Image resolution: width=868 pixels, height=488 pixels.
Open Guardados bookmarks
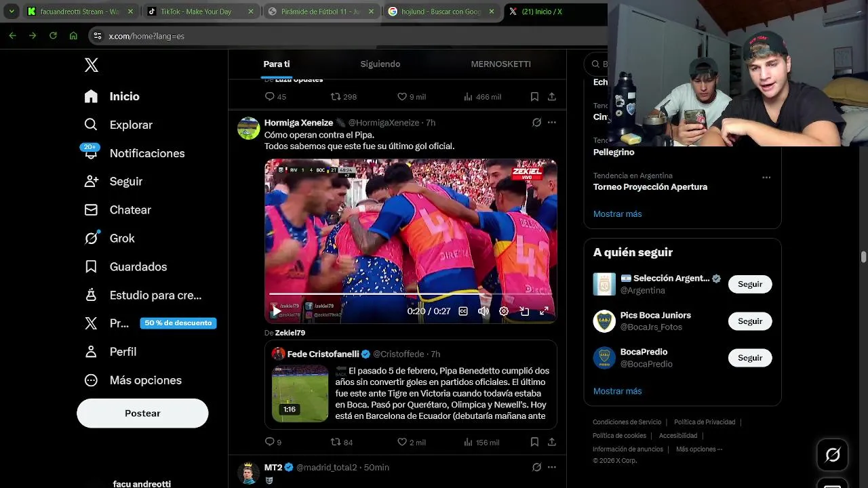click(x=125, y=267)
